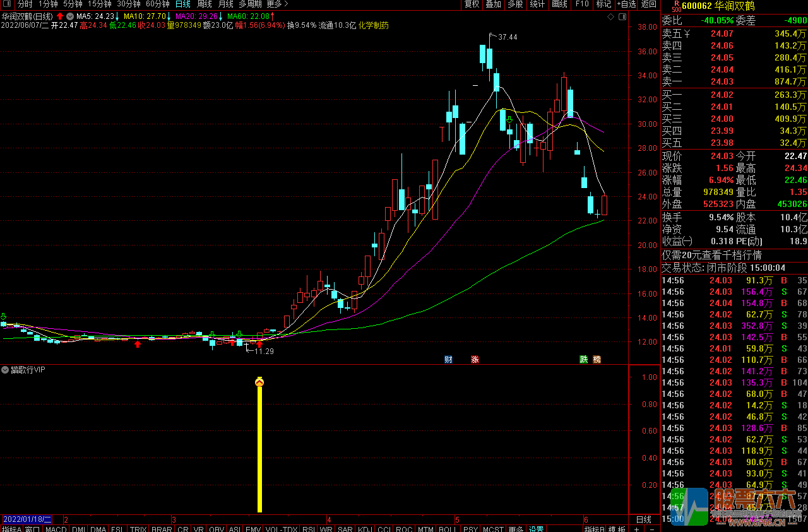The width and height of the screenshot is (808, 532).
Task: Open the green 设置 indicator settings
Action: pyautogui.click(x=536, y=529)
